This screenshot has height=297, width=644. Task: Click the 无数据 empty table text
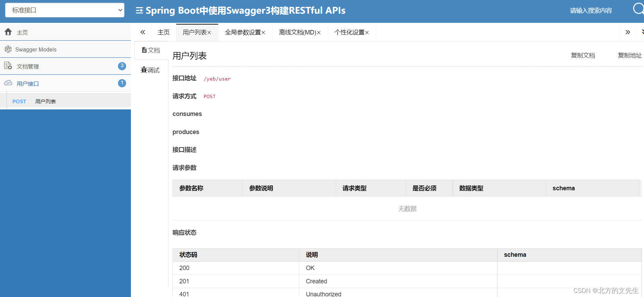[407, 209]
